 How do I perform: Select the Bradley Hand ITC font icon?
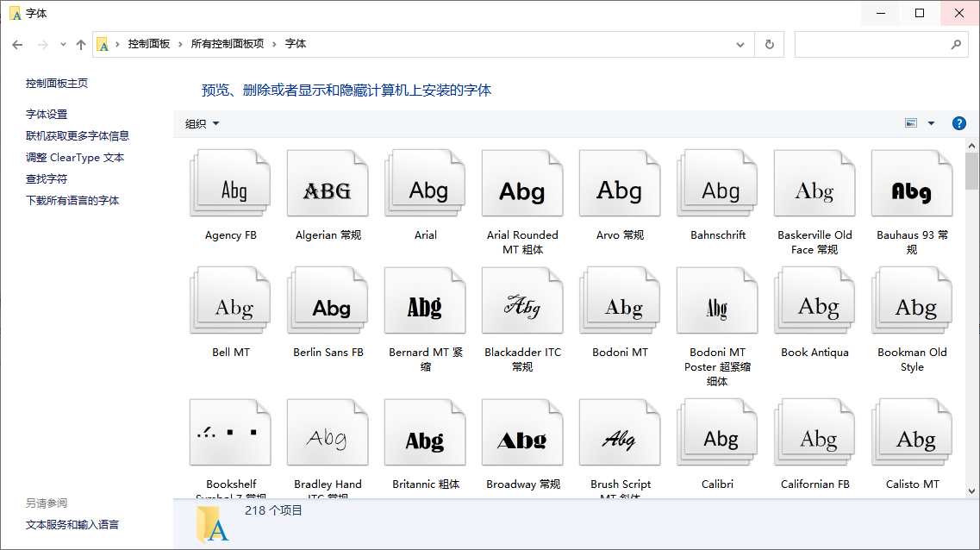328,433
